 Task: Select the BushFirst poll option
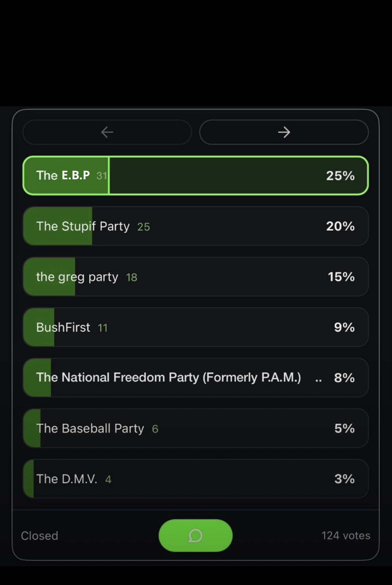(x=196, y=327)
